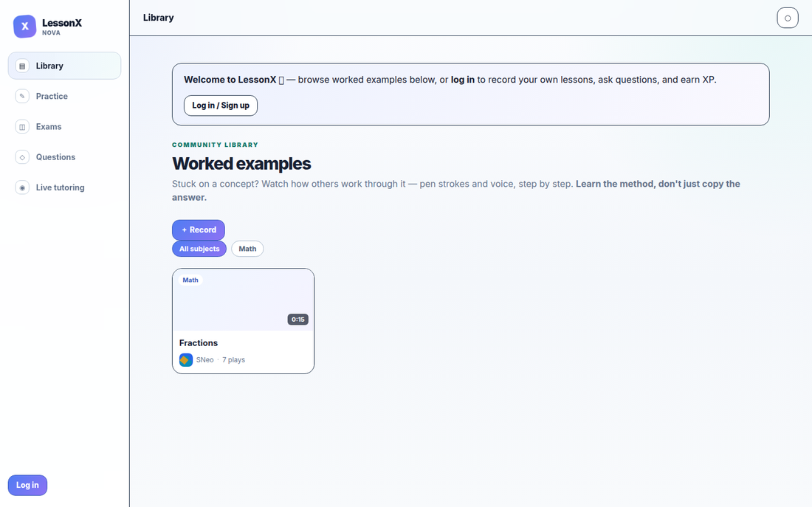Click the Log in button at sidebar bottom
812x507 pixels.
[x=27, y=486]
